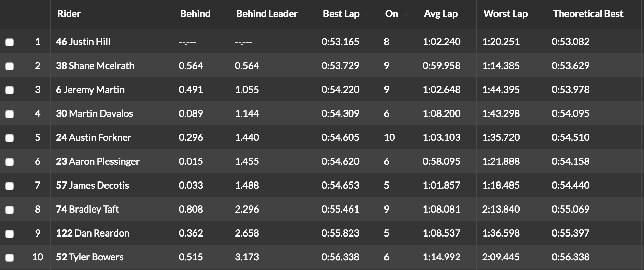Toggle Tyler Bowers' checkbox
Image resolution: width=644 pixels, height=270 pixels.
(10, 258)
